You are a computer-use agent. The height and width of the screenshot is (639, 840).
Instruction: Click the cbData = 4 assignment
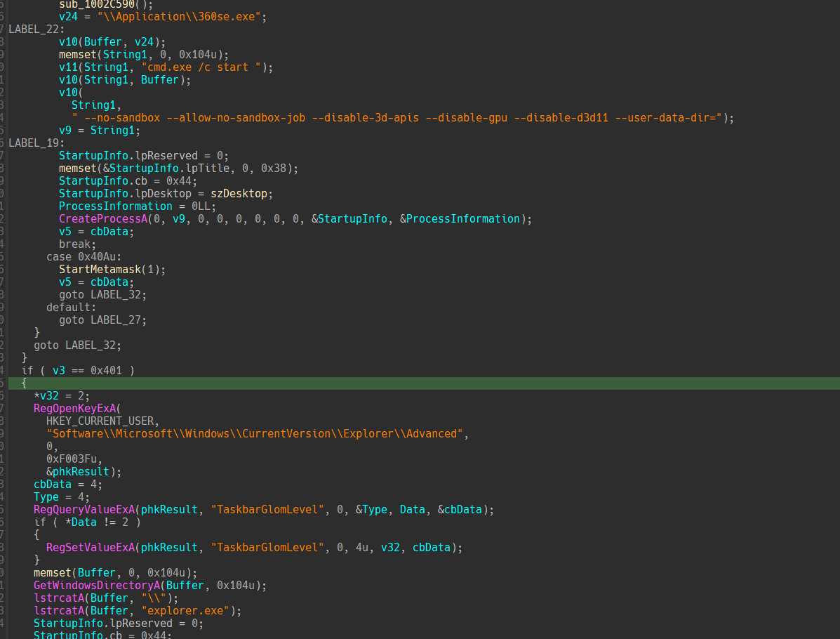click(x=68, y=484)
